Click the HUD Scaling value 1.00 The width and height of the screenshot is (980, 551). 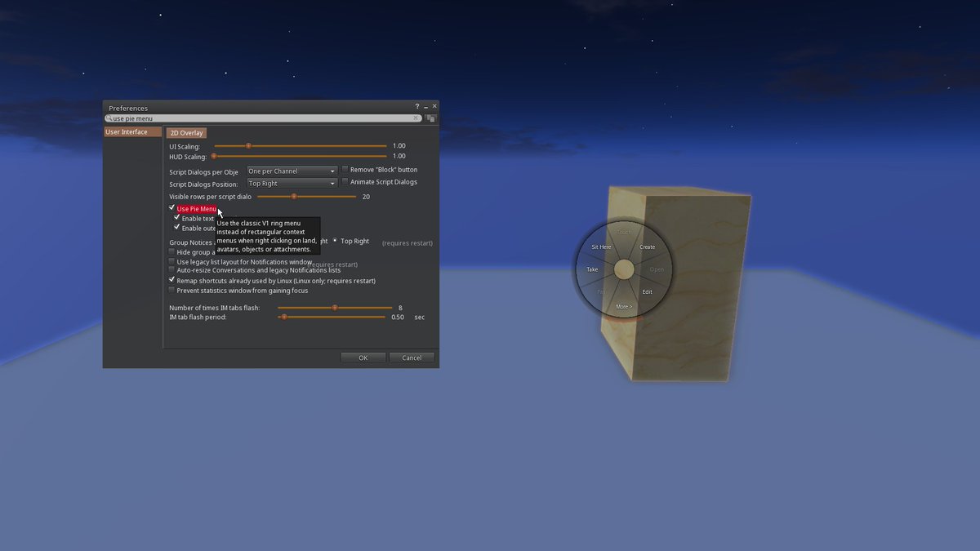tap(399, 156)
